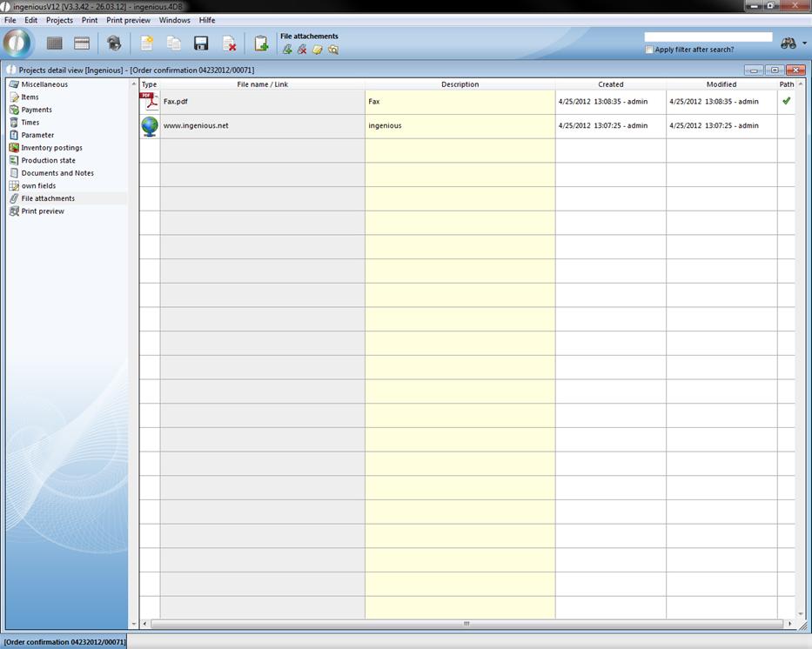Click the clipboard with green plus icon
812x649 pixels.
pos(260,43)
